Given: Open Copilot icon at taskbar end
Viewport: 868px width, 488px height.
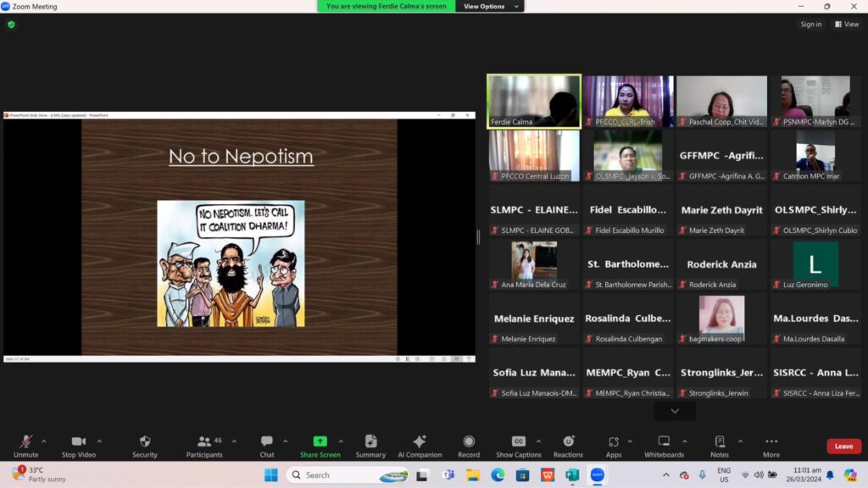Looking at the screenshot, I should [850, 474].
